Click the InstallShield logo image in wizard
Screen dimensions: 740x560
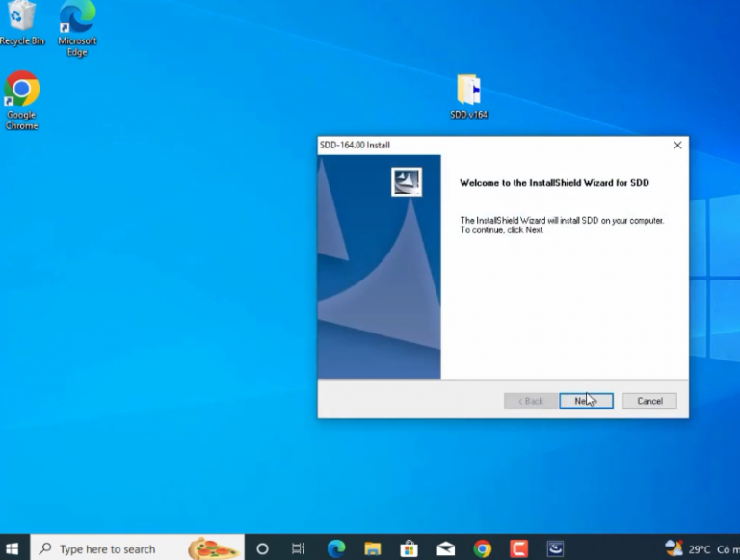click(406, 181)
